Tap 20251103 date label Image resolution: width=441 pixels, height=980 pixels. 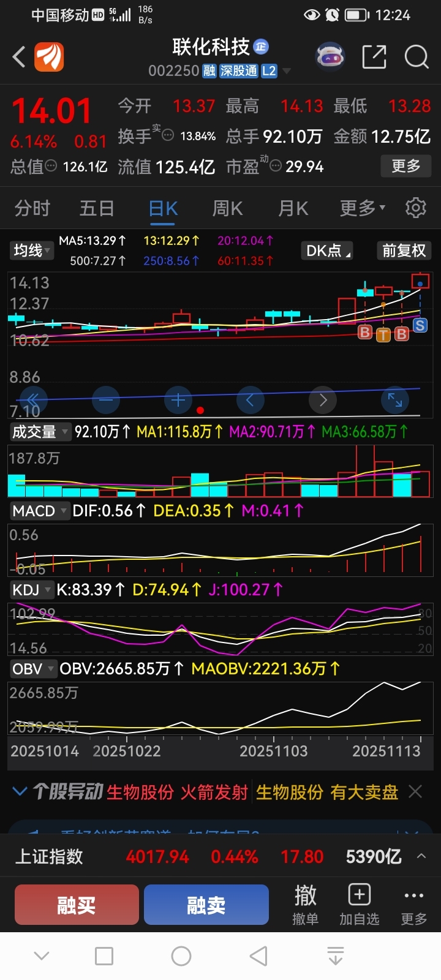tap(273, 751)
